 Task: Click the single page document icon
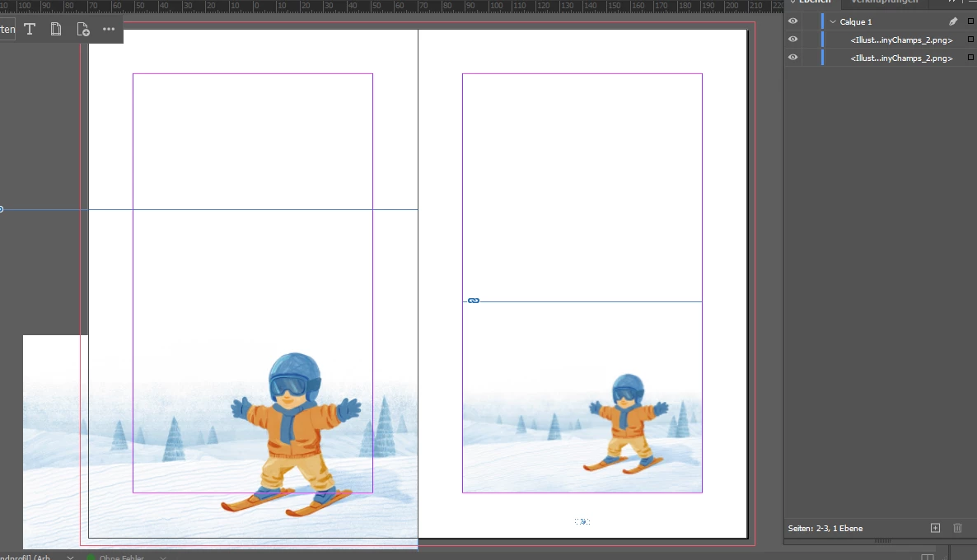point(56,30)
